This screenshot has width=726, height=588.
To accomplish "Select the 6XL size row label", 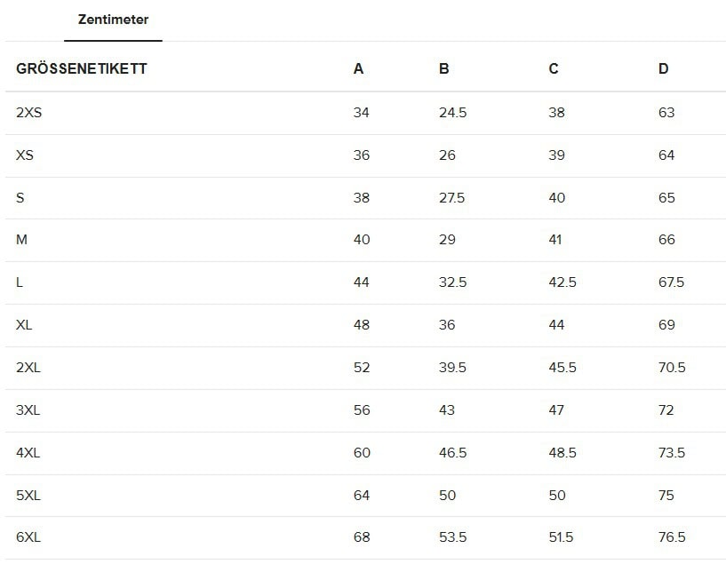I will (28, 537).
